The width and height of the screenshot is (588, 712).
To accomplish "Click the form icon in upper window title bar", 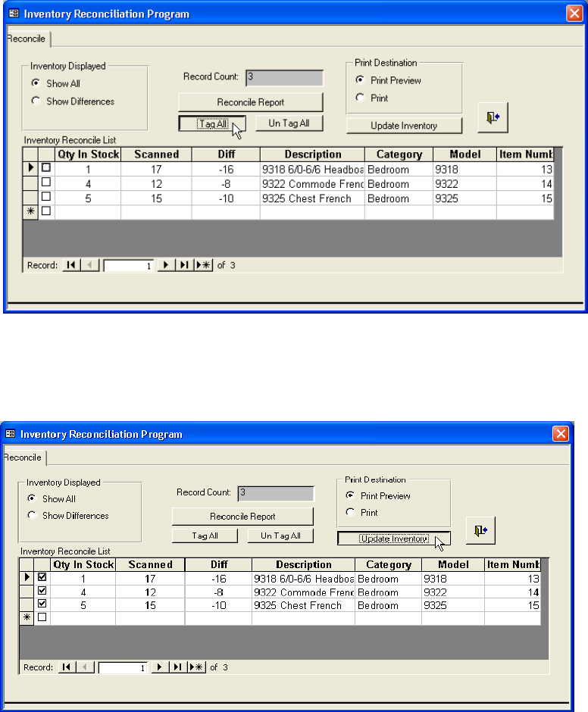I will pyautogui.click(x=14, y=14).
